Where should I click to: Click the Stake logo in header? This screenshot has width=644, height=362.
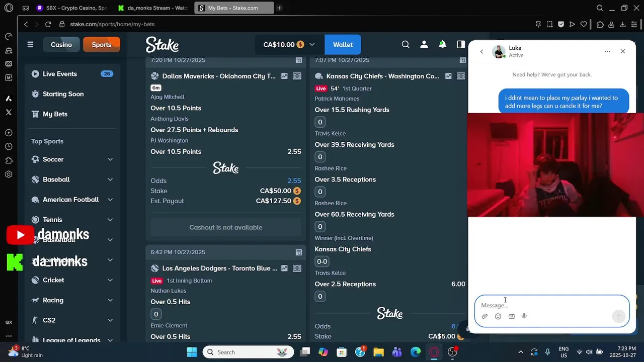pyautogui.click(x=162, y=45)
